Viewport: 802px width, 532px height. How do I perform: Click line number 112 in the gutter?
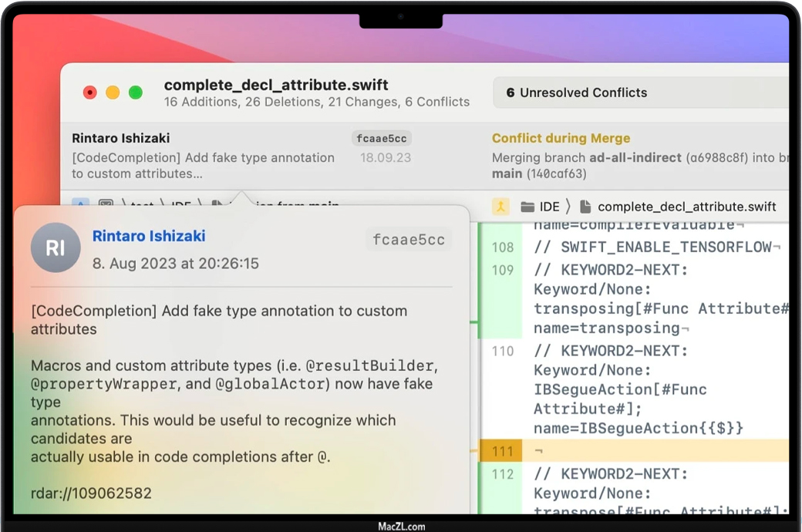502,474
